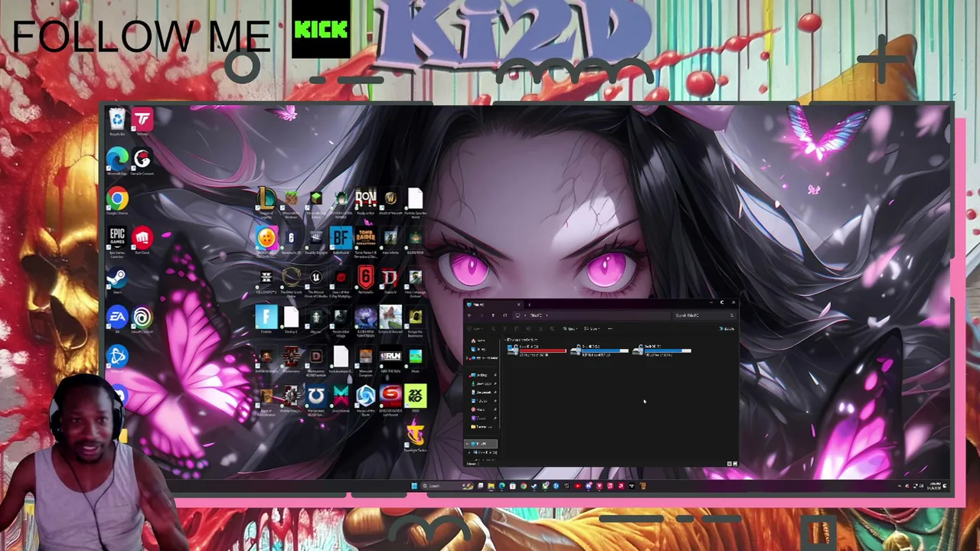
Task: Launch the Diablo IV shortcut
Action: point(390,281)
